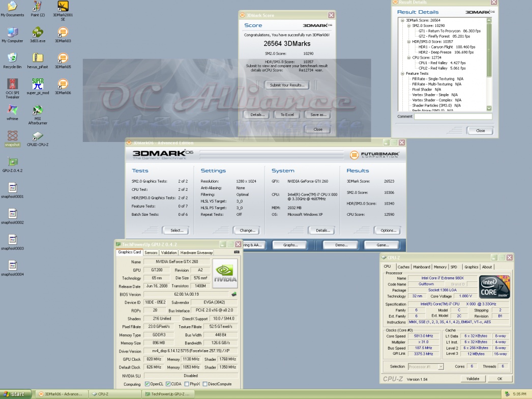Collapse the SM2.0 Score tree node

coord(408,25)
